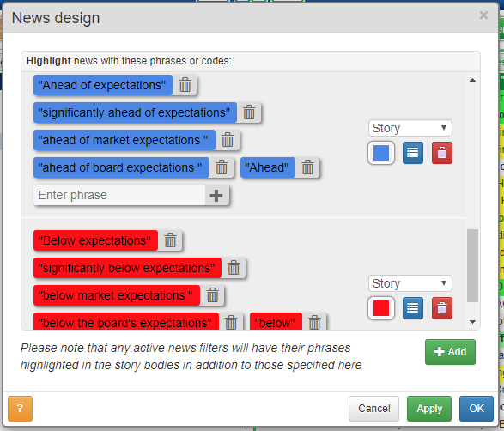Click the green Add button

point(450,352)
